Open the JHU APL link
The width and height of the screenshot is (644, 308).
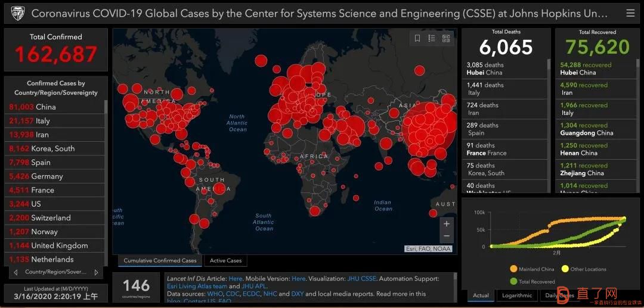[254, 287]
